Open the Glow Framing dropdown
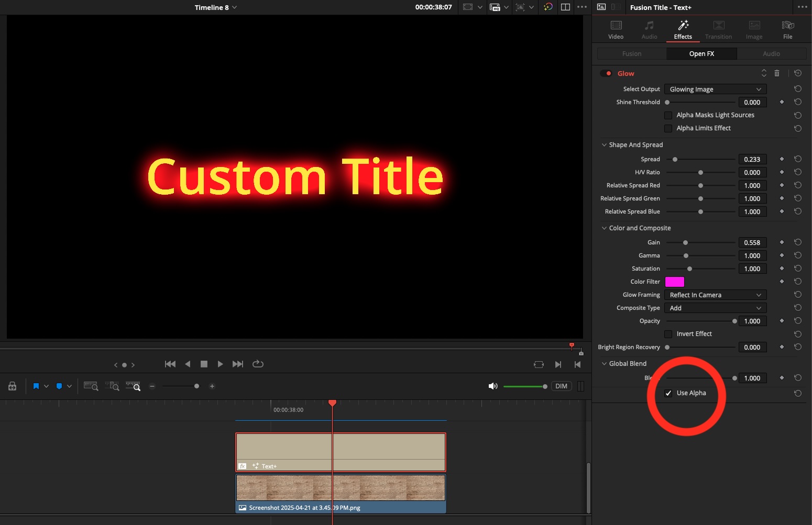 [x=715, y=295]
